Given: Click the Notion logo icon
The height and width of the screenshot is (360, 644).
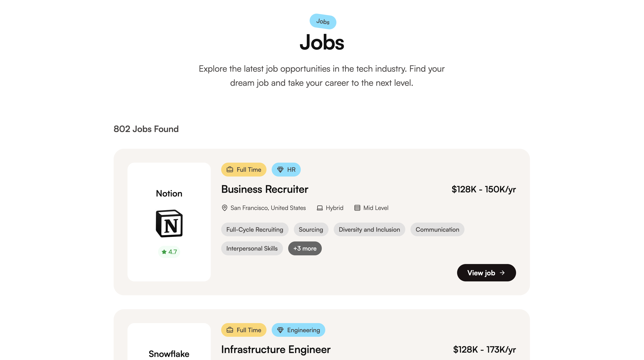Looking at the screenshot, I should click(169, 223).
